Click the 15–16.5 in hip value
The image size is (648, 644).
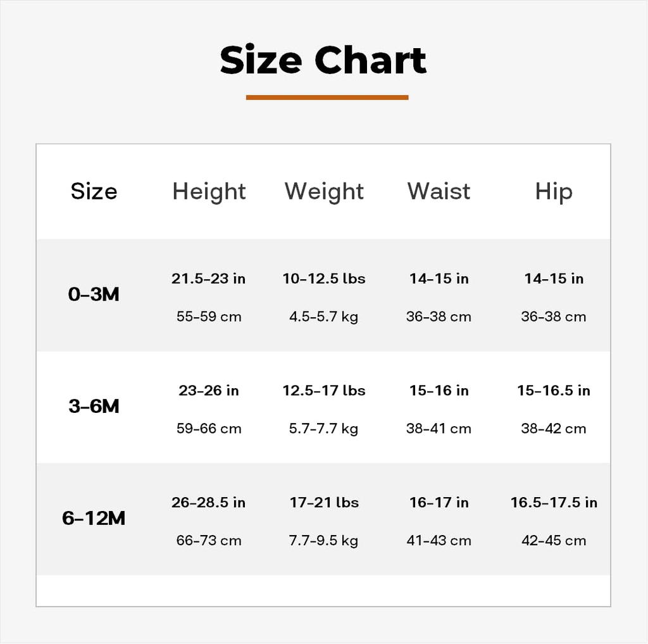[x=554, y=391]
